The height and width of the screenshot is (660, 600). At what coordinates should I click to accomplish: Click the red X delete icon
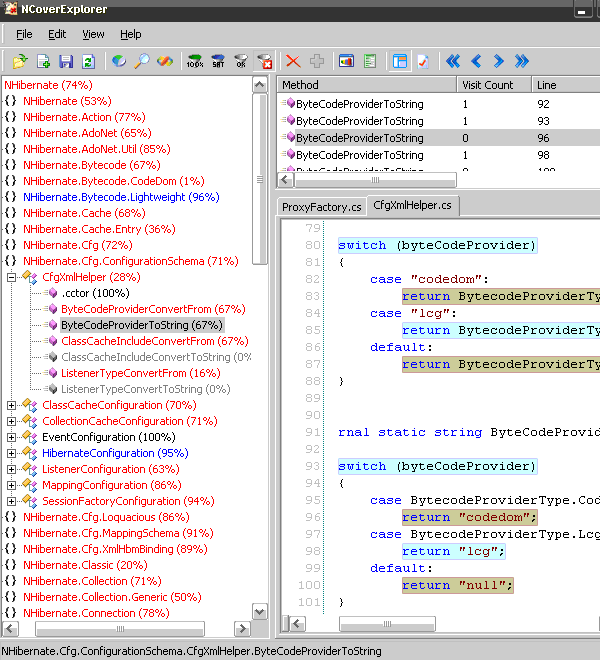pos(293,61)
